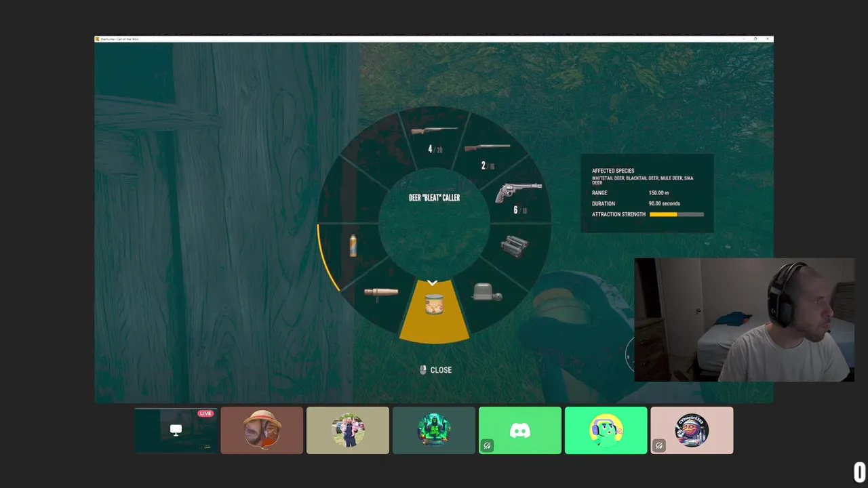Click the "150.00 m" range value

pyautogui.click(x=659, y=193)
